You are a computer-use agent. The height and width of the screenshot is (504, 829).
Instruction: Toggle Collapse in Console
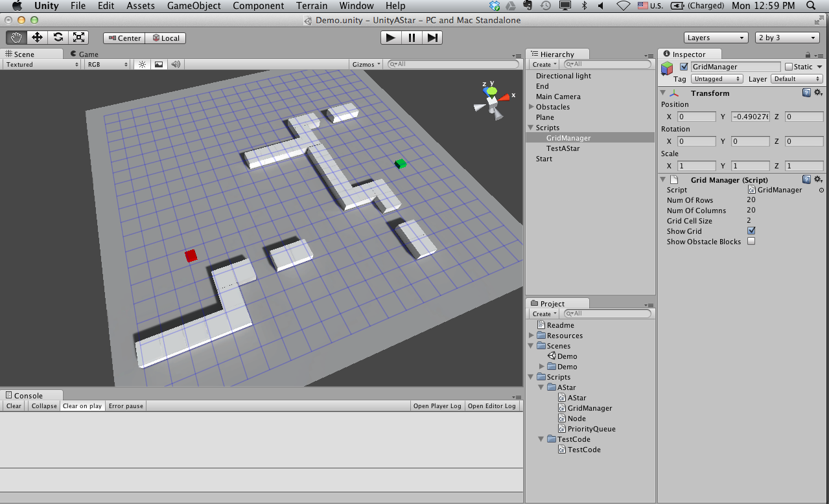tap(44, 406)
